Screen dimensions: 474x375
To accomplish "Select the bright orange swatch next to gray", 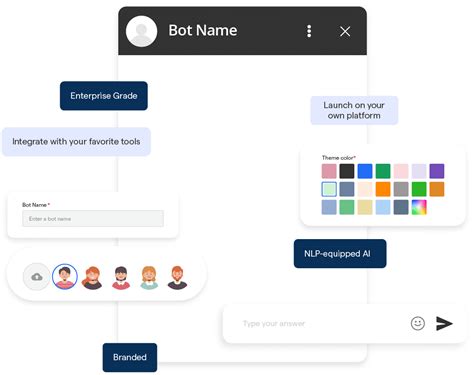I will [383, 189].
